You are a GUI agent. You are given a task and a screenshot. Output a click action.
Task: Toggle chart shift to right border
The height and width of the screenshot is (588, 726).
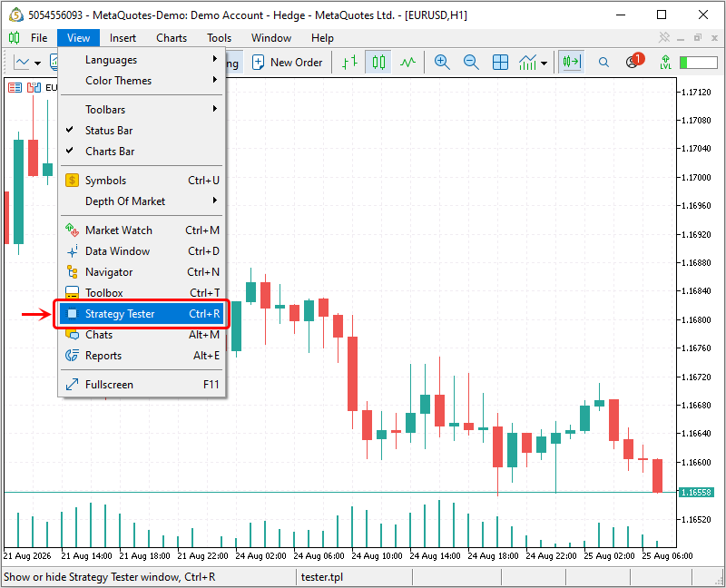pos(572,62)
